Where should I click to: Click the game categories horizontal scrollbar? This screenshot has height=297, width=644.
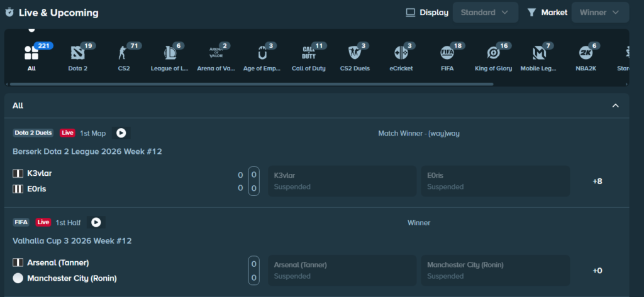(252, 84)
